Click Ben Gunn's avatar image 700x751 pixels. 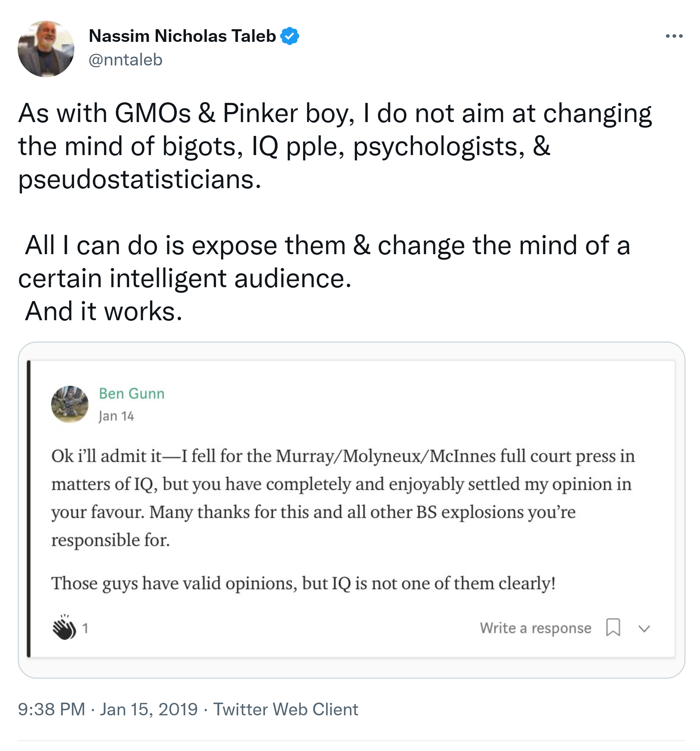click(x=70, y=404)
